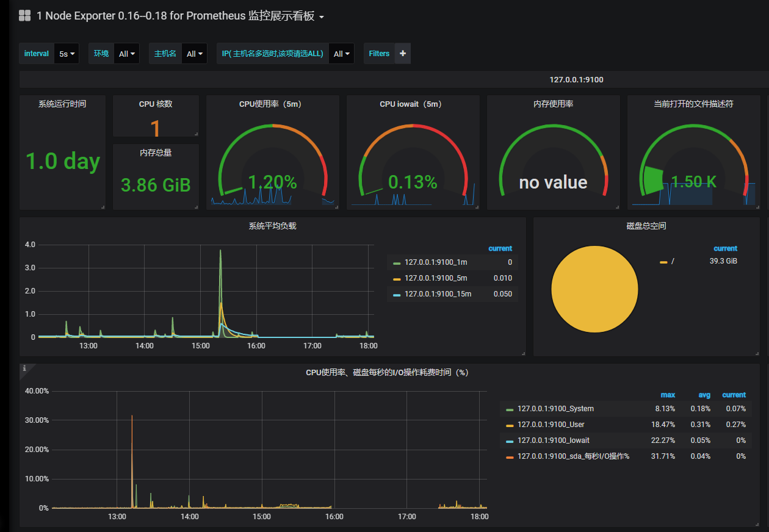Toggle the 127.0.0.1:9100_1m legend series

(x=436, y=262)
